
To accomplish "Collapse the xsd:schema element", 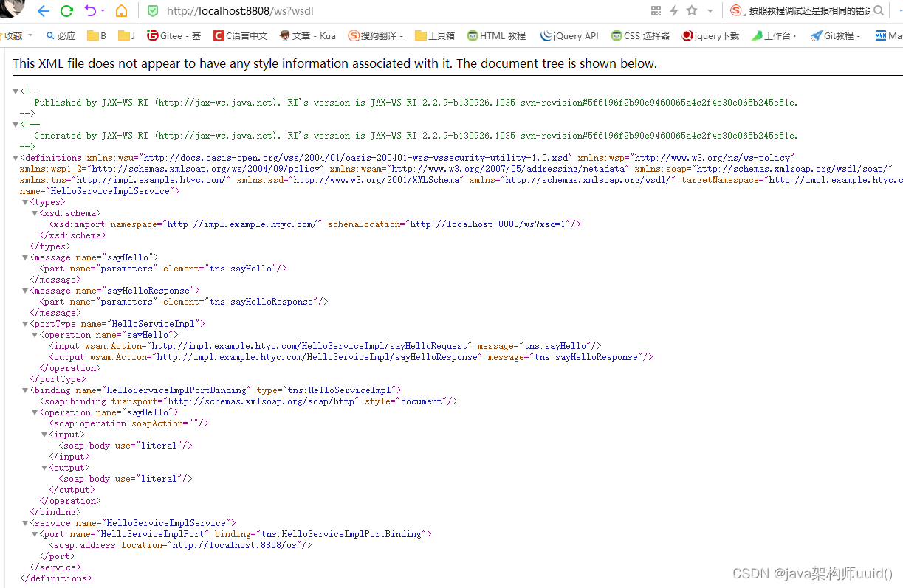I will (34, 212).
